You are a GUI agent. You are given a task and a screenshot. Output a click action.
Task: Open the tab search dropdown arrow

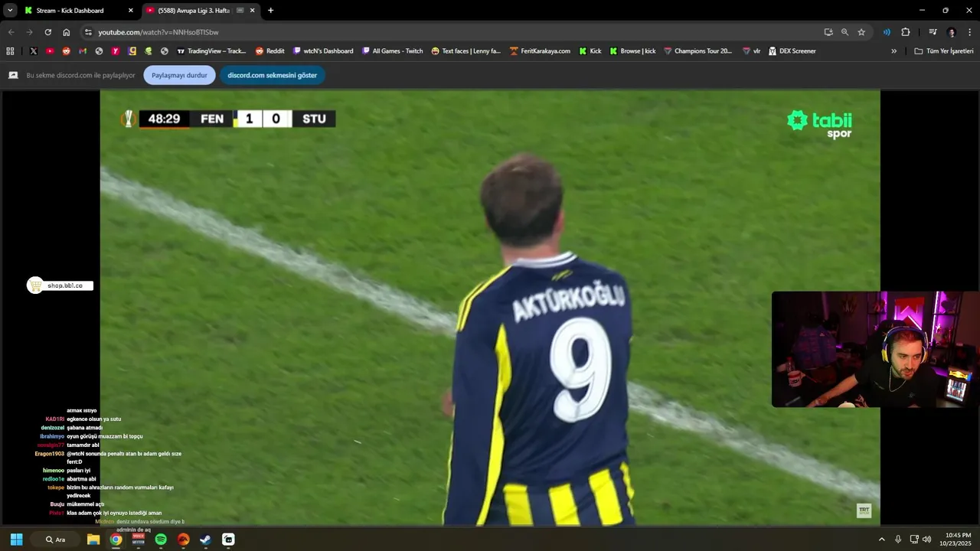pos(10,11)
